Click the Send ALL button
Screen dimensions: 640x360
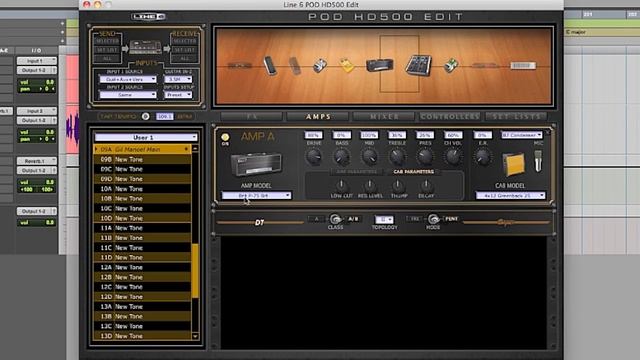tap(107, 58)
